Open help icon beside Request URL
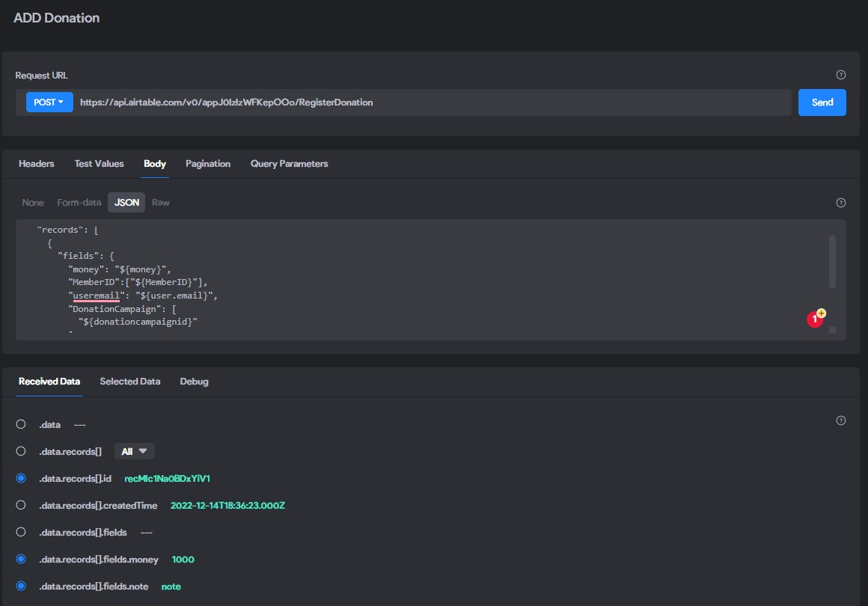 tap(840, 75)
